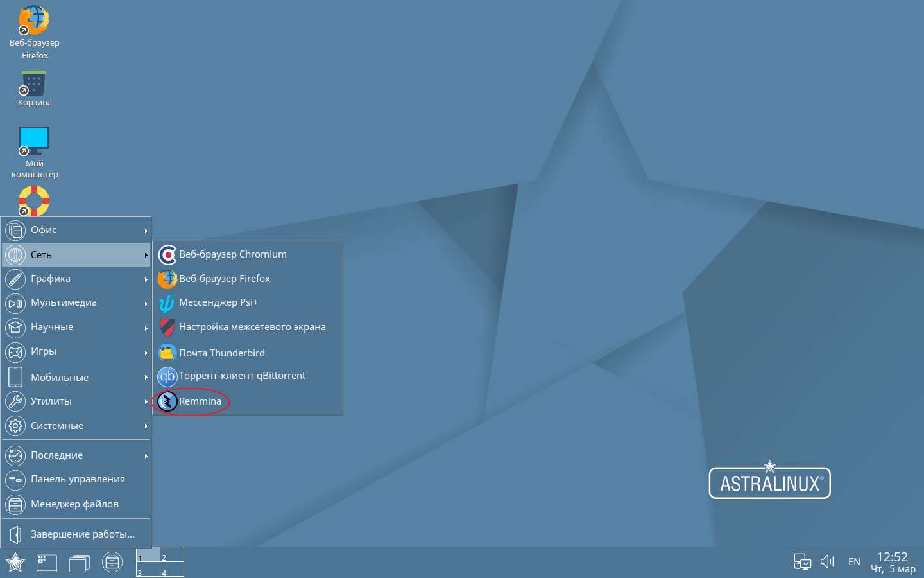
Task: Click the firewall settings shield icon
Action: [x=167, y=328]
